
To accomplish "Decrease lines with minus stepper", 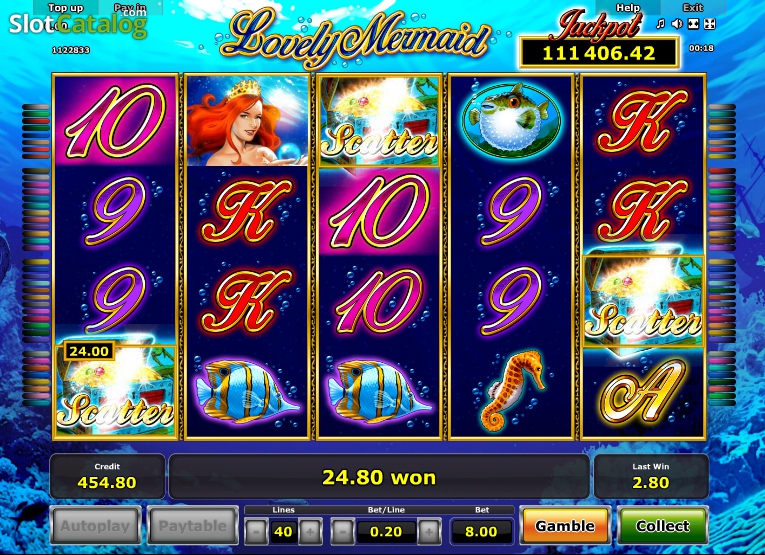I will pyautogui.click(x=256, y=532).
